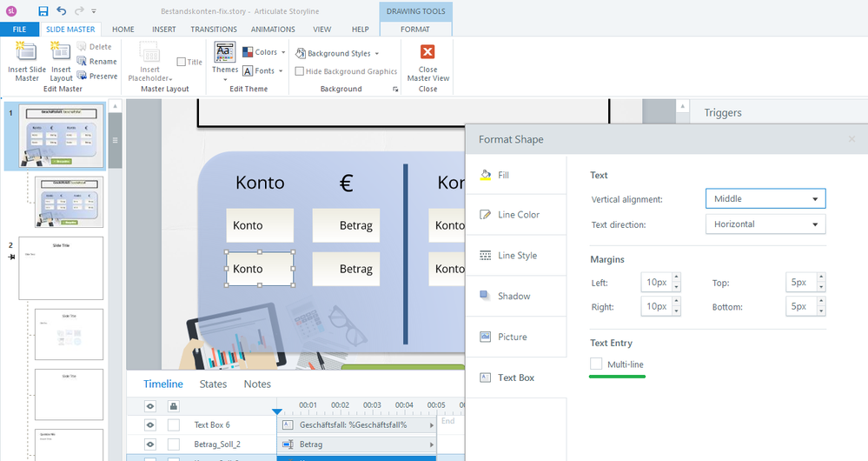Switch to the INSERT tab
The image size is (868, 461).
[164, 29]
